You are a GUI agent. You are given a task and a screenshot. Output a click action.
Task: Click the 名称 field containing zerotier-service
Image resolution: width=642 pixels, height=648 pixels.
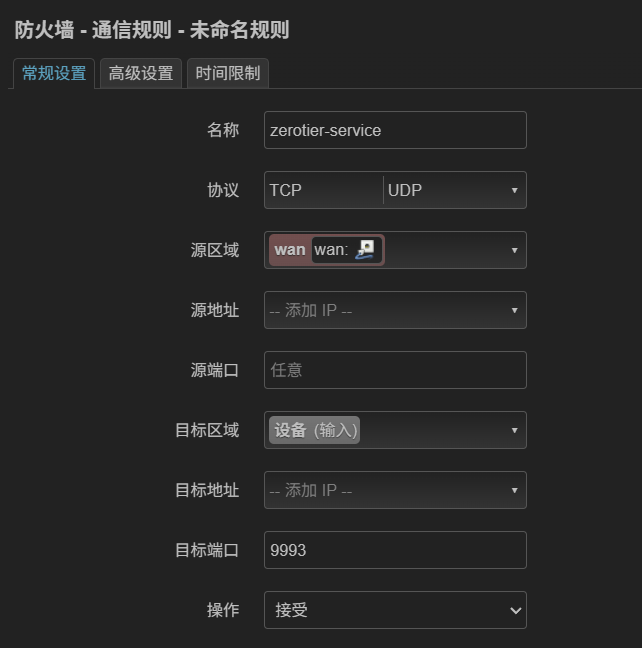(395, 130)
